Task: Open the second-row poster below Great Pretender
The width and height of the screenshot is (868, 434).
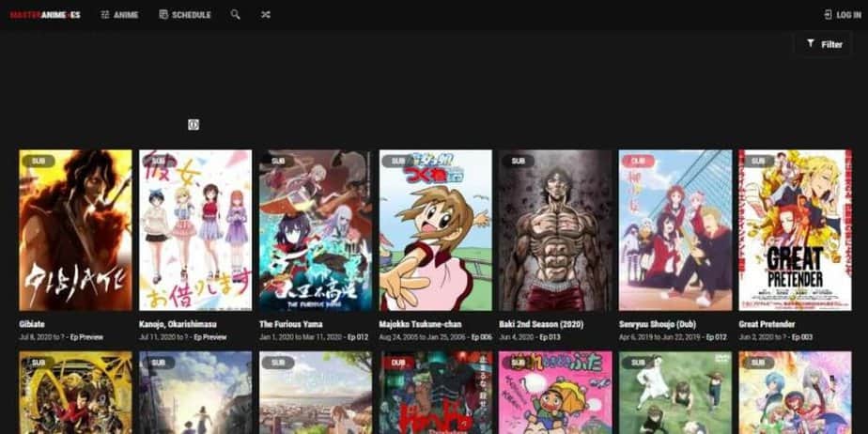Action: (796, 393)
